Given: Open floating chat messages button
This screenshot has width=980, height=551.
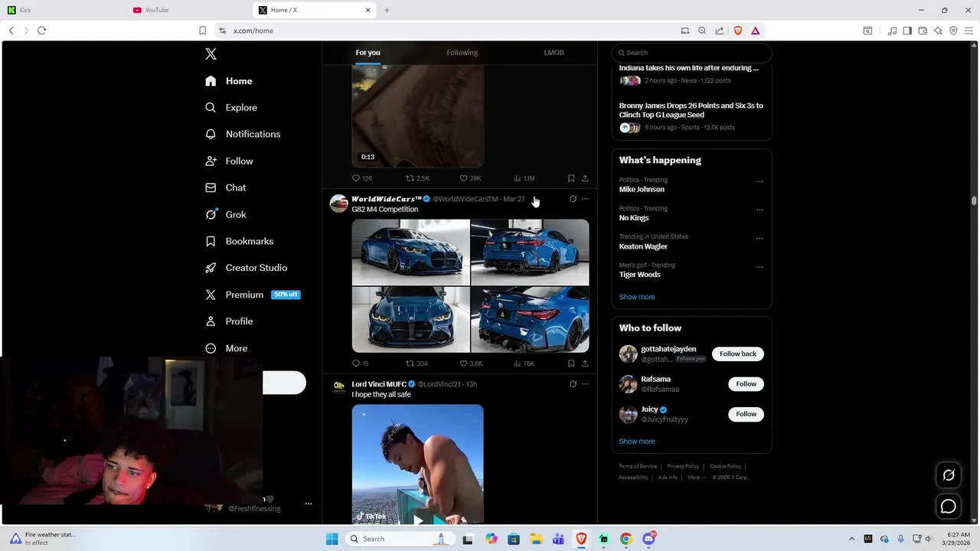Looking at the screenshot, I should pos(949,507).
